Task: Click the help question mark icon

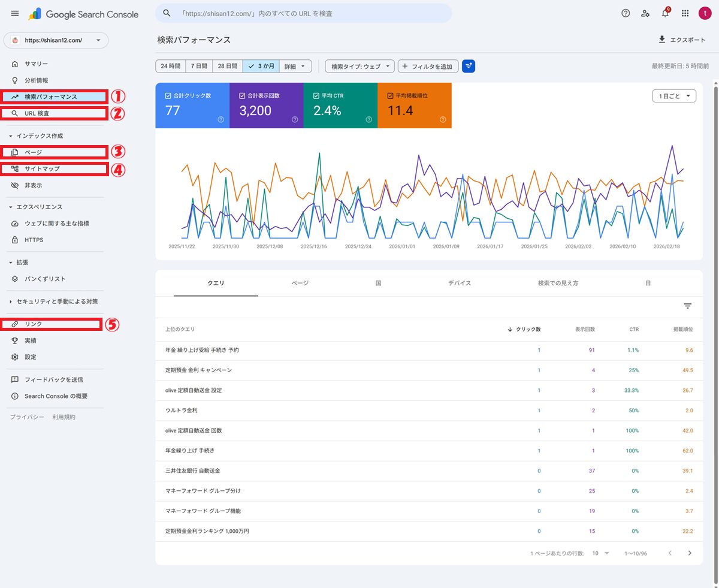Action: [x=626, y=13]
